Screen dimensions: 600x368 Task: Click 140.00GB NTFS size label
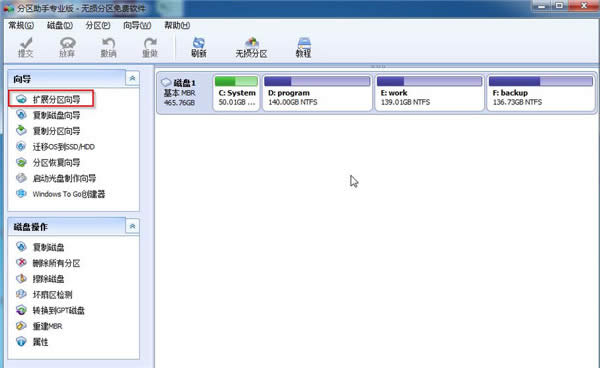point(293,102)
